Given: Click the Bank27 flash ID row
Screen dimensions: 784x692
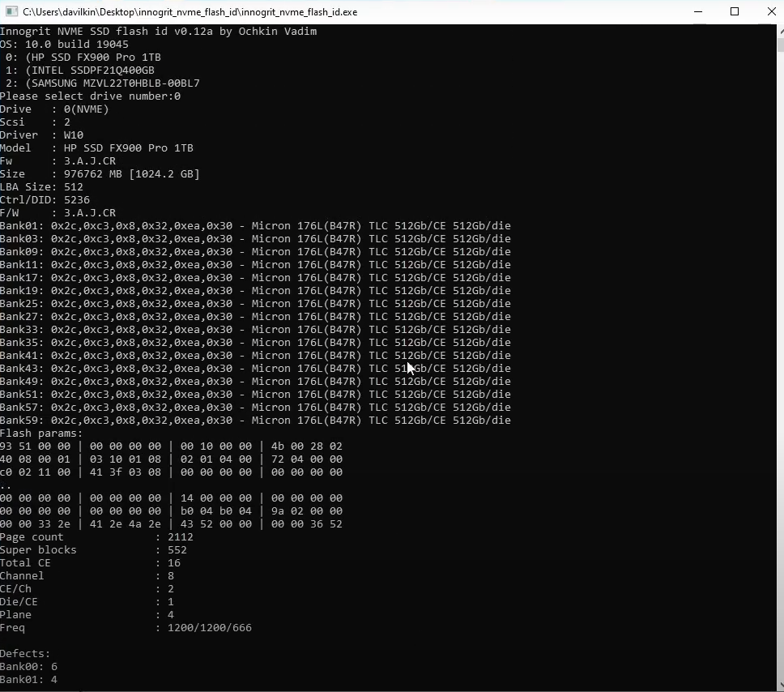Looking at the screenshot, I should 255,317.
